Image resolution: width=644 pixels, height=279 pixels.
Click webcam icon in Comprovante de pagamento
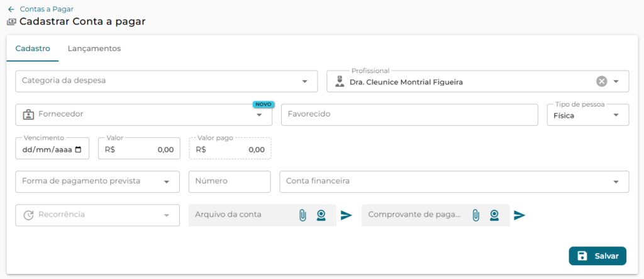coord(494,215)
